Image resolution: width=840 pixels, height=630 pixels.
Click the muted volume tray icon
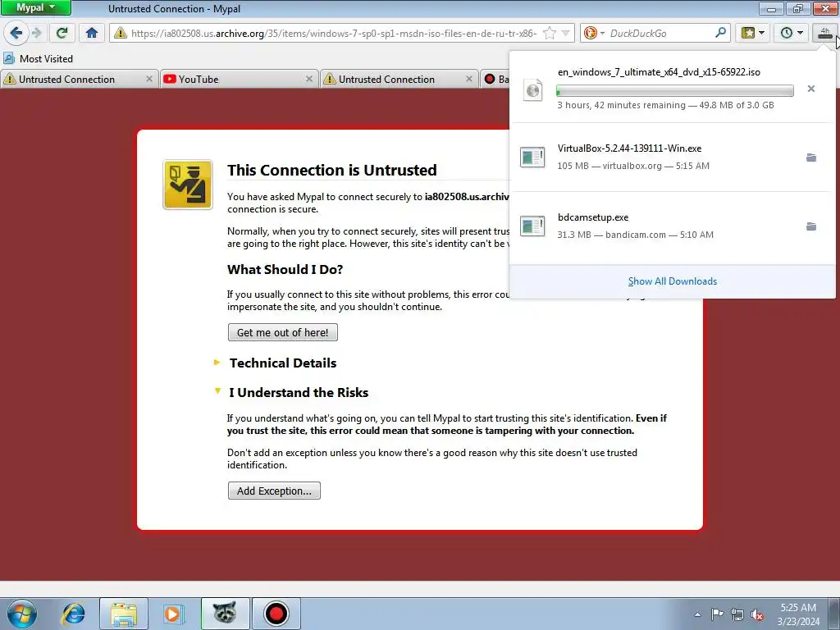(x=757, y=614)
